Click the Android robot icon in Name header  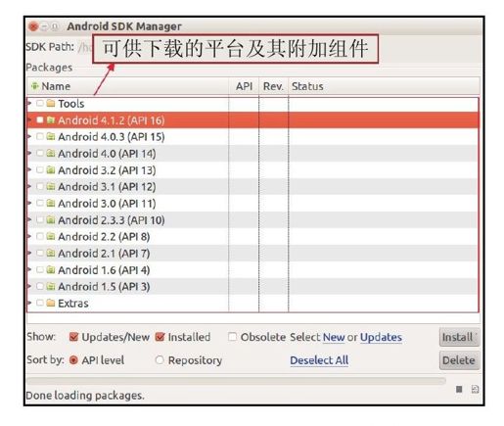(x=34, y=86)
